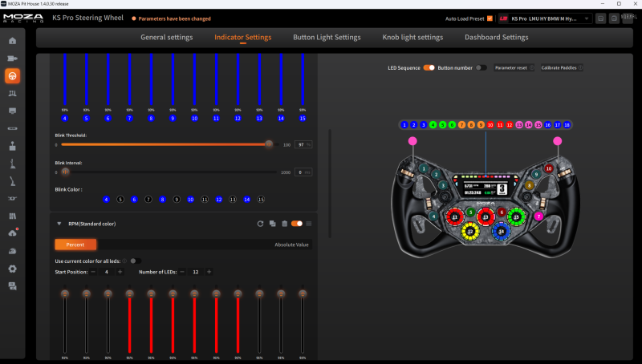
Task: Open the KS Pro preset dropdown
Action: point(545,18)
